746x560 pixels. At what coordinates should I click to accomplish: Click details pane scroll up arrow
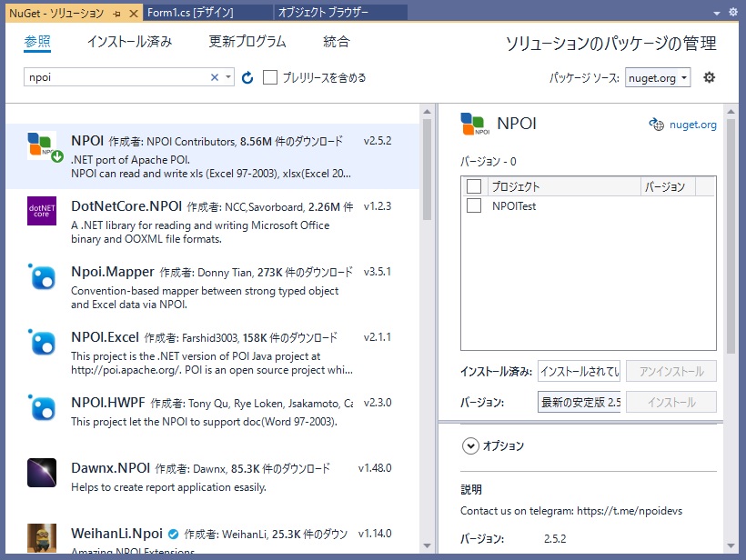(x=731, y=112)
